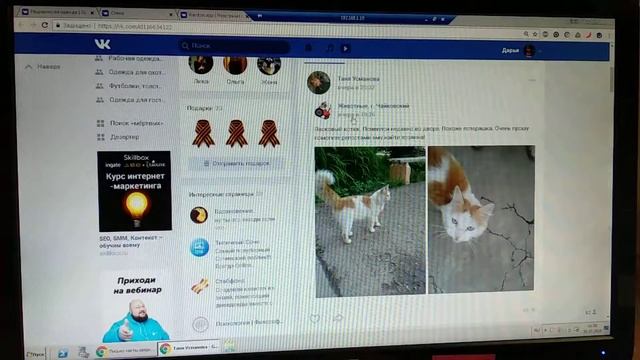
Task: Open the left cat photo on sidewalk
Action: point(370,222)
